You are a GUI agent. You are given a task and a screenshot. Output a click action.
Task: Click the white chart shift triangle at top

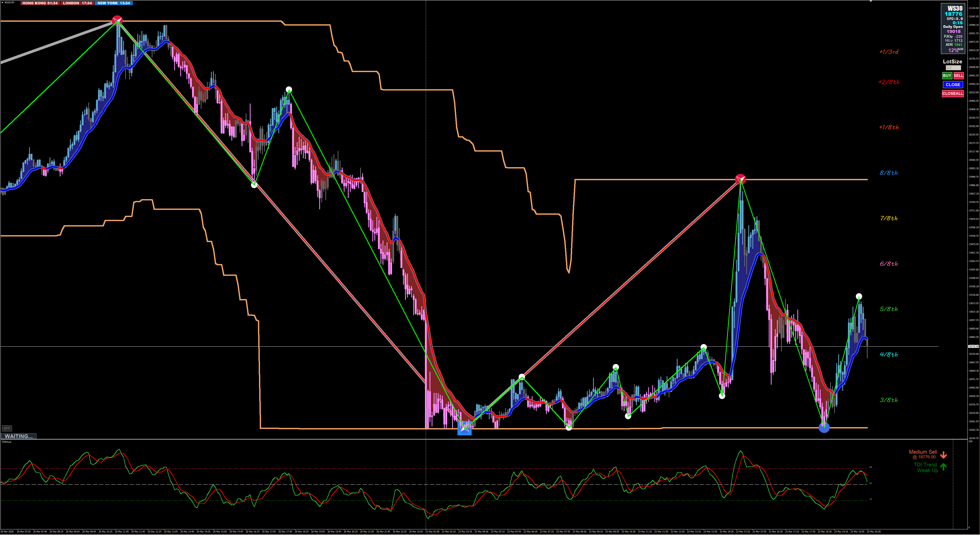[870, 2]
